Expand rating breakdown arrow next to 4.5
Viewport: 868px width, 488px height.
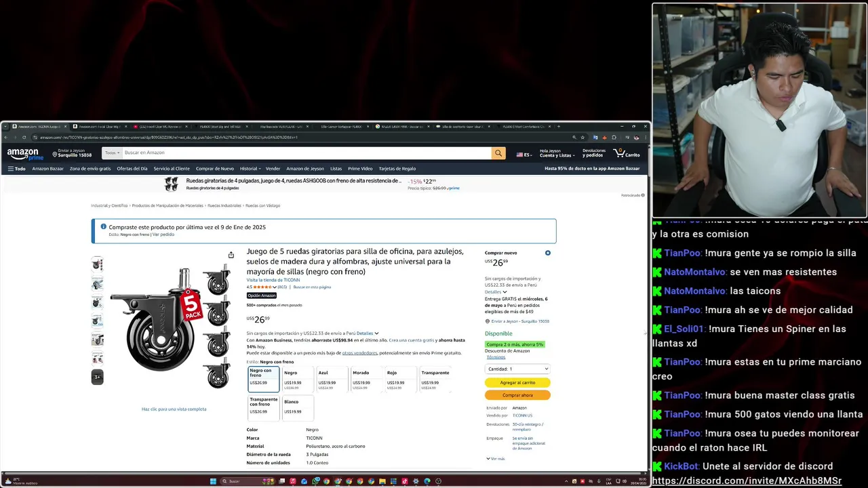pos(275,287)
